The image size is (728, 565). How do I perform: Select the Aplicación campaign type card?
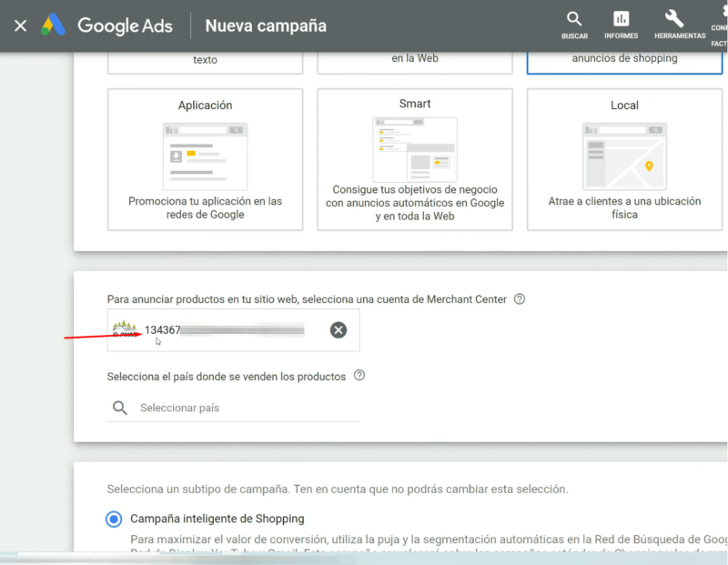(x=206, y=160)
